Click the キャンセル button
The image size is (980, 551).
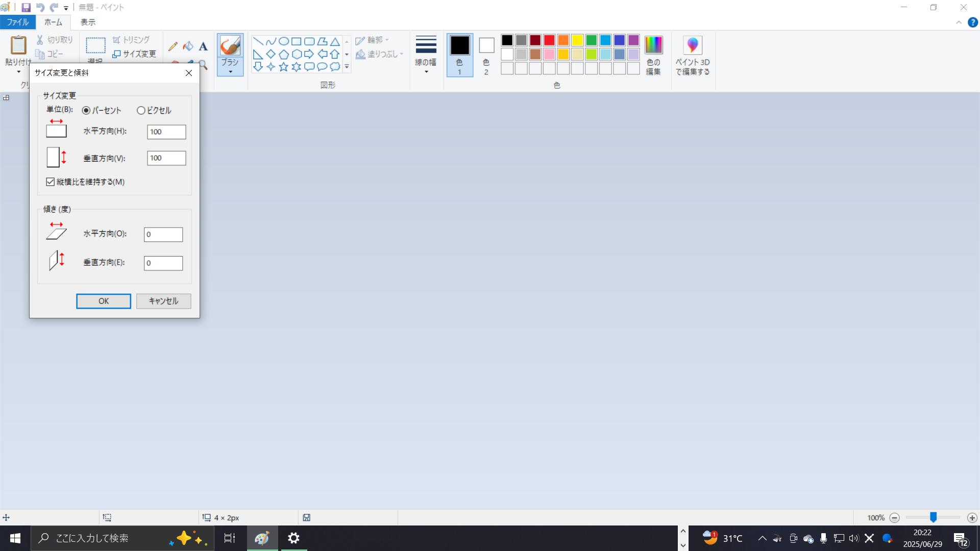click(x=163, y=301)
